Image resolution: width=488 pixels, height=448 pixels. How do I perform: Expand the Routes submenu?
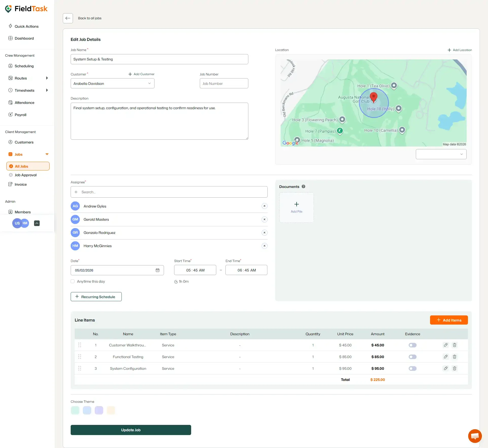click(x=47, y=78)
